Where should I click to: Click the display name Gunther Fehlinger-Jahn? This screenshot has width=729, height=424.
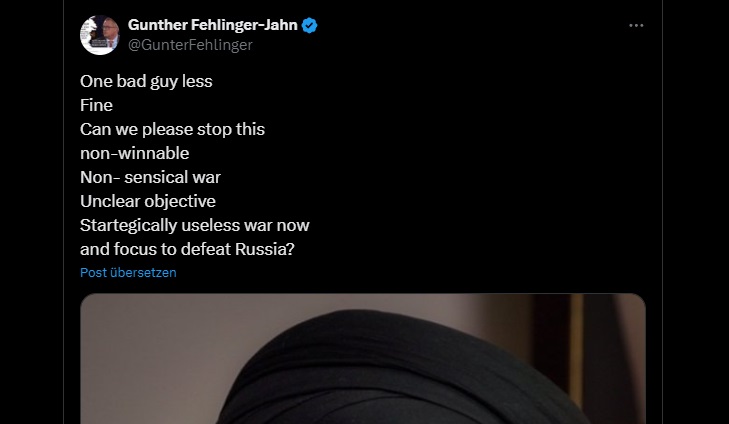(x=212, y=25)
